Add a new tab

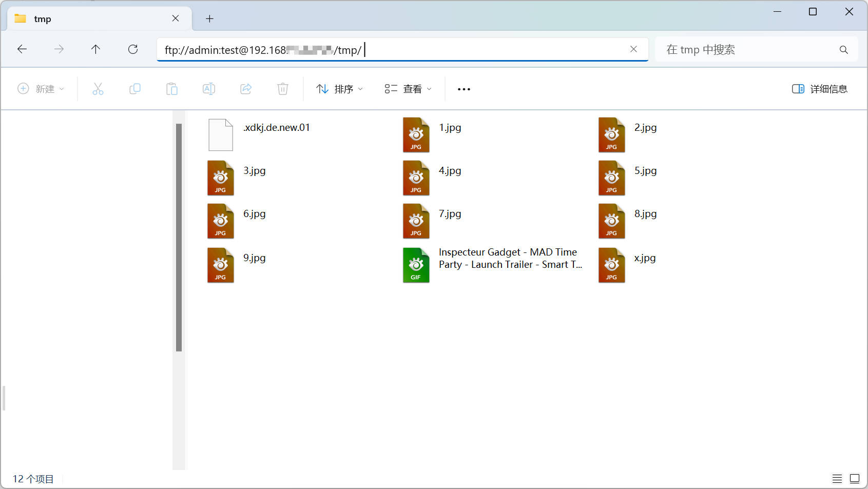(209, 19)
